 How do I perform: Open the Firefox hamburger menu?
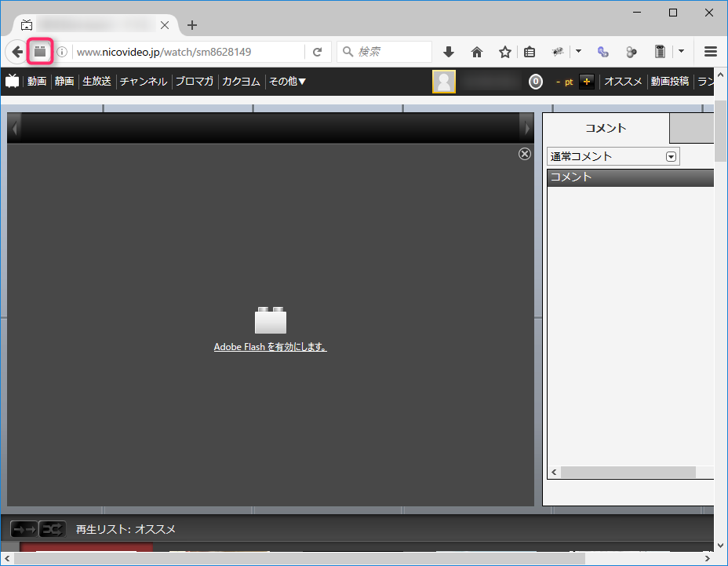coord(711,52)
